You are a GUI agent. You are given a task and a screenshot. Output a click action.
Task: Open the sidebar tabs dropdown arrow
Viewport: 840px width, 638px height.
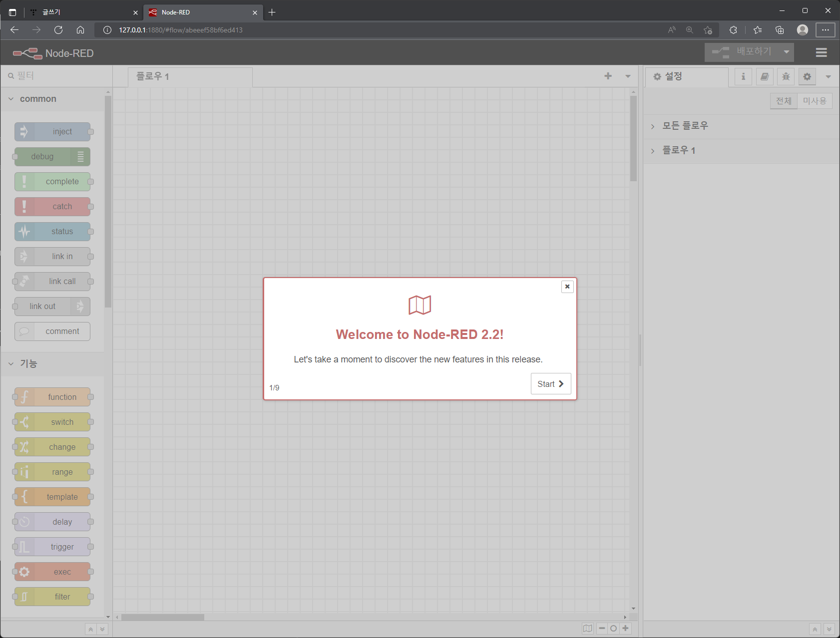[828, 76]
